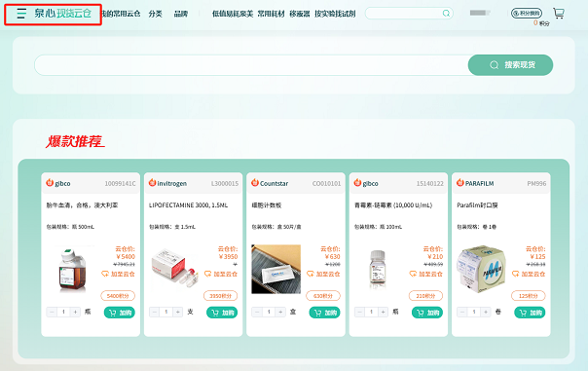Click 加至云仓 on the ¥210 item
Viewport: 588px width, 371px height.
[x=426, y=274]
